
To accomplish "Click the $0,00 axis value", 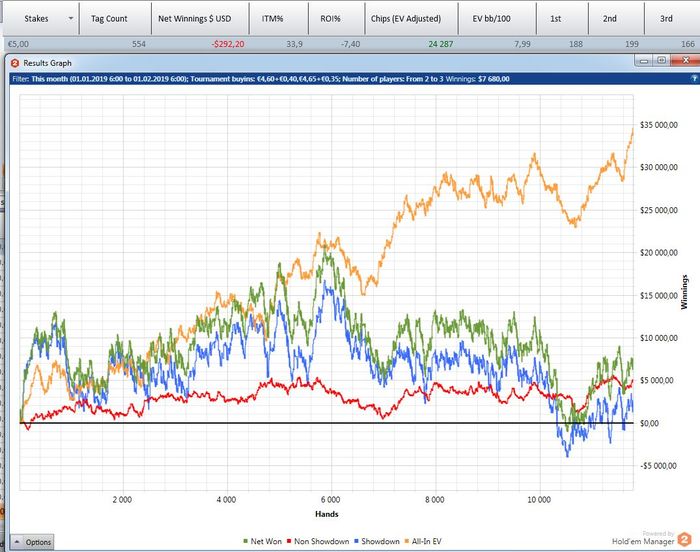I will pyautogui.click(x=649, y=423).
